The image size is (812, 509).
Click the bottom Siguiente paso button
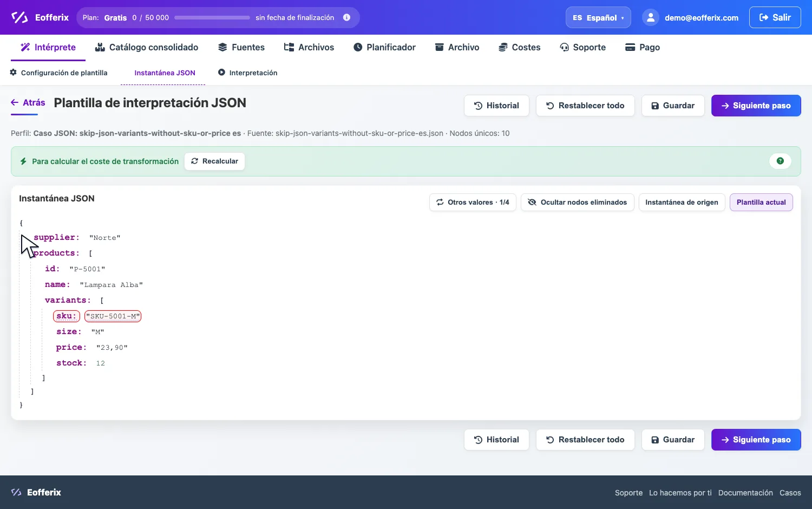click(x=756, y=440)
